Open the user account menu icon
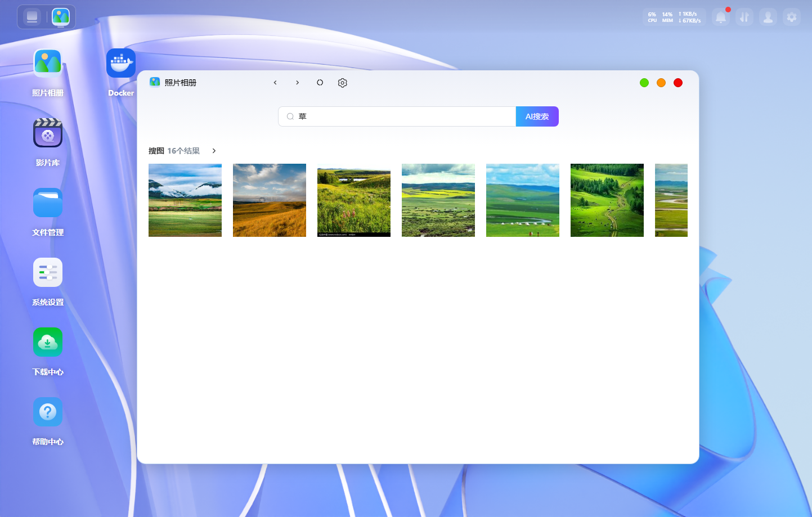 (768, 17)
